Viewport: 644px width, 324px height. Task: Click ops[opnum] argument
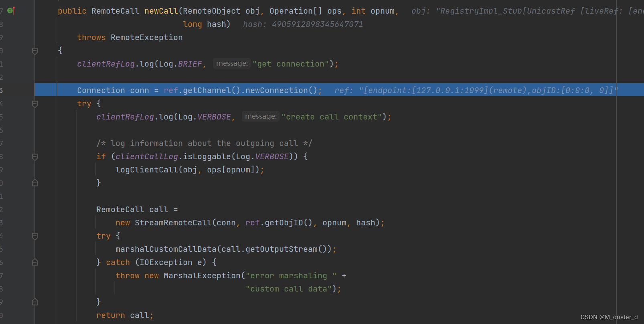point(231,170)
